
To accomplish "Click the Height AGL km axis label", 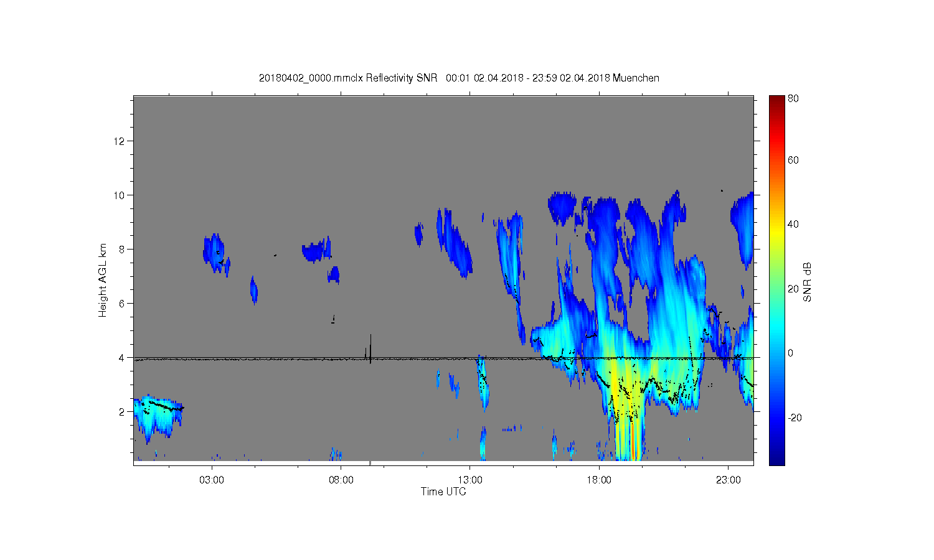I will click(102, 280).
